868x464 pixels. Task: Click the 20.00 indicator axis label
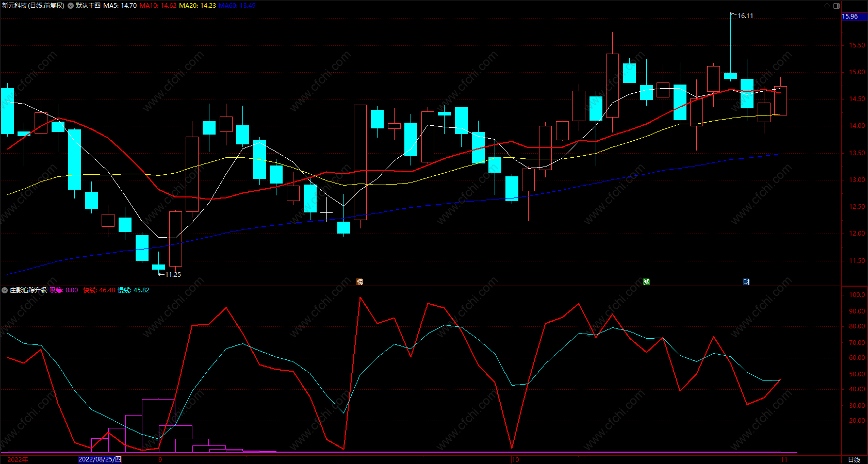857,421
